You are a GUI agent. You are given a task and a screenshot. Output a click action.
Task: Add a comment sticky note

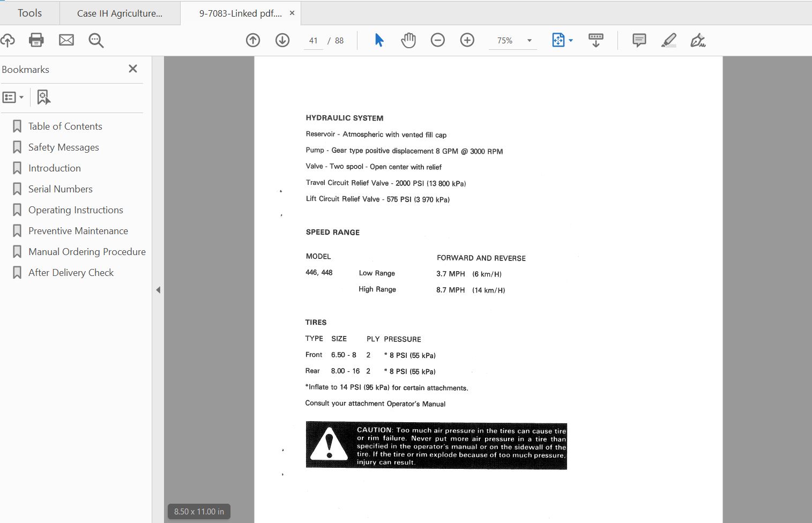(x=639, y=40)
